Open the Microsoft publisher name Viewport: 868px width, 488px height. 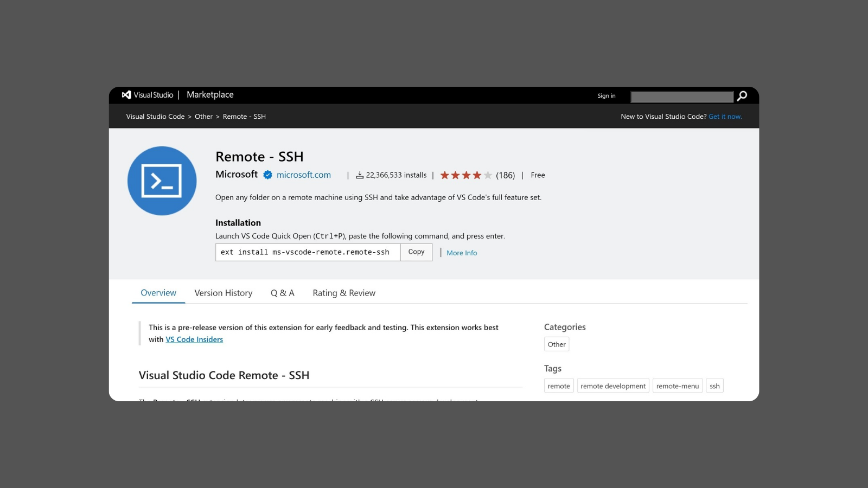pyautogui.click(x=237, y=174)
